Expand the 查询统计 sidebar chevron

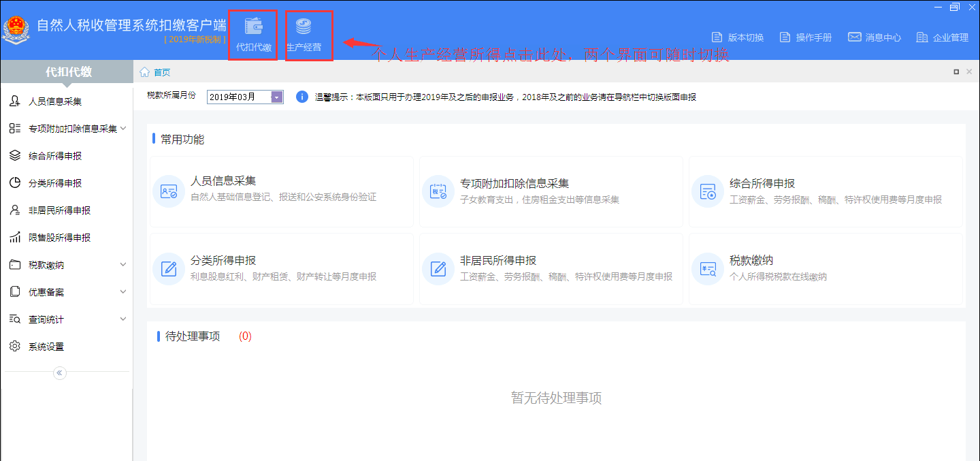pos(123,319)
